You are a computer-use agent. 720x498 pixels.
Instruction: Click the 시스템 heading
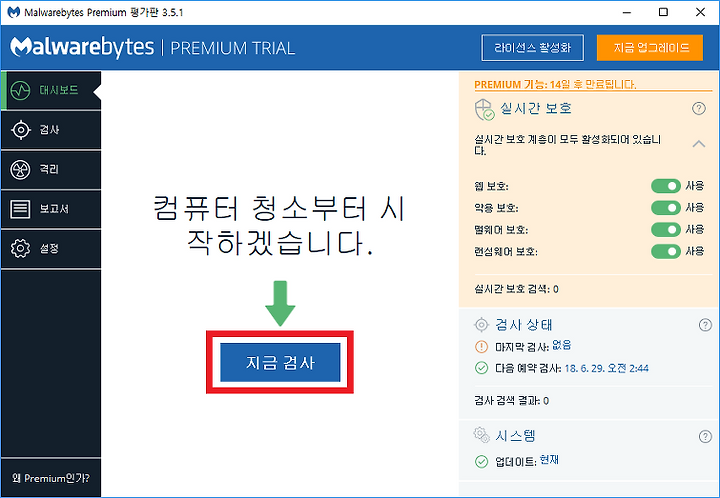[515, 436]
